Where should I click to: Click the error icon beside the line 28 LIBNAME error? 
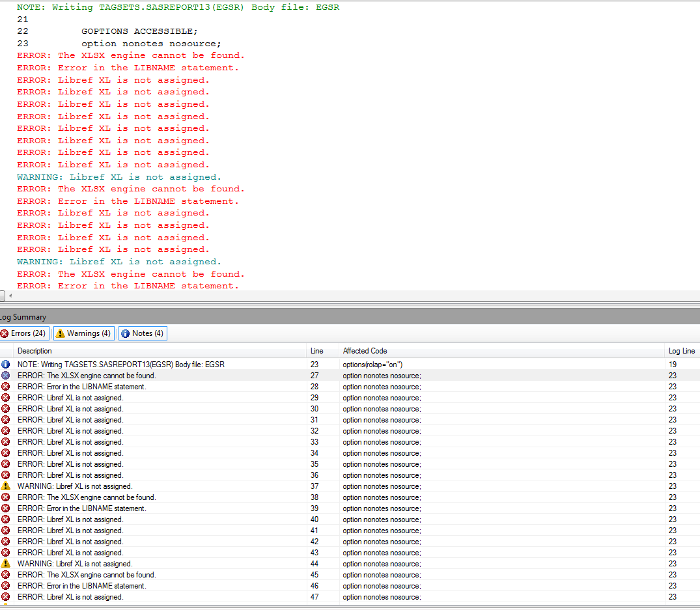coord(6,387)
